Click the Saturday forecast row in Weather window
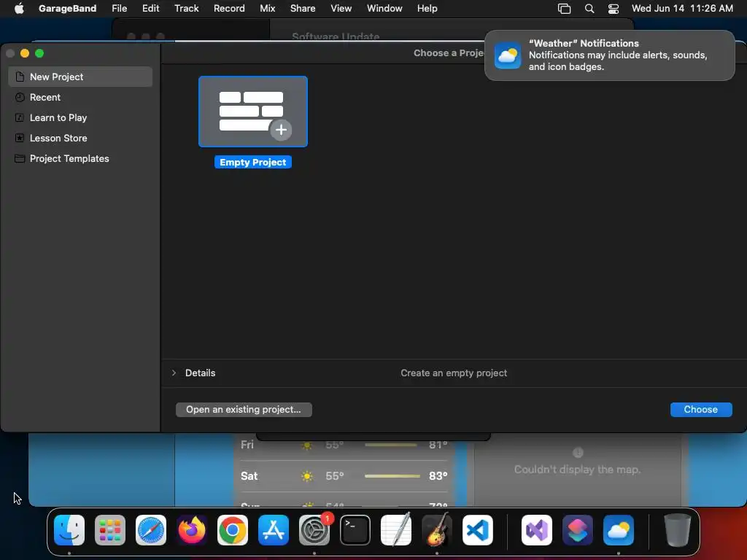The height and width of the screenshot is (560, 747). [x=344, y=475]
